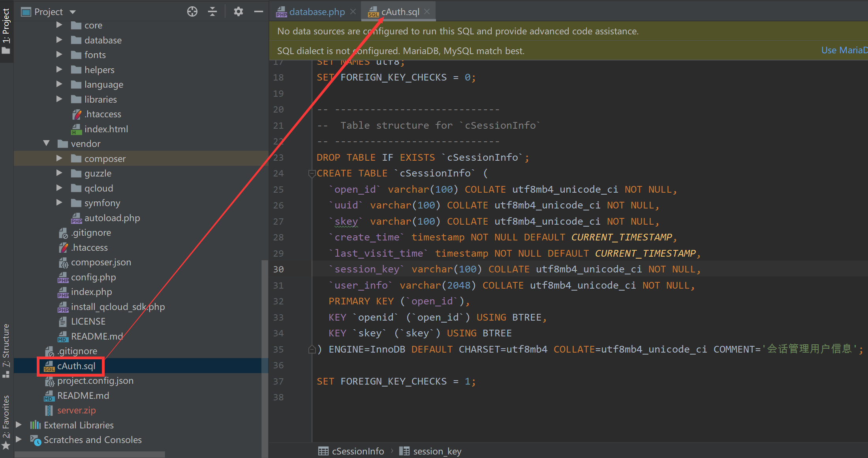Click line number 30 in gutter
Screen dimensions: 868x458
coord(278,269)
